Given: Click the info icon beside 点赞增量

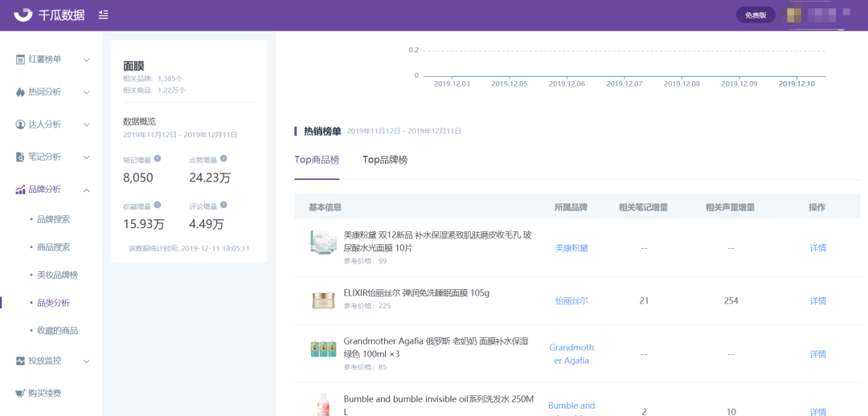Looking at the screenshot, I should (x=223, y=158).
